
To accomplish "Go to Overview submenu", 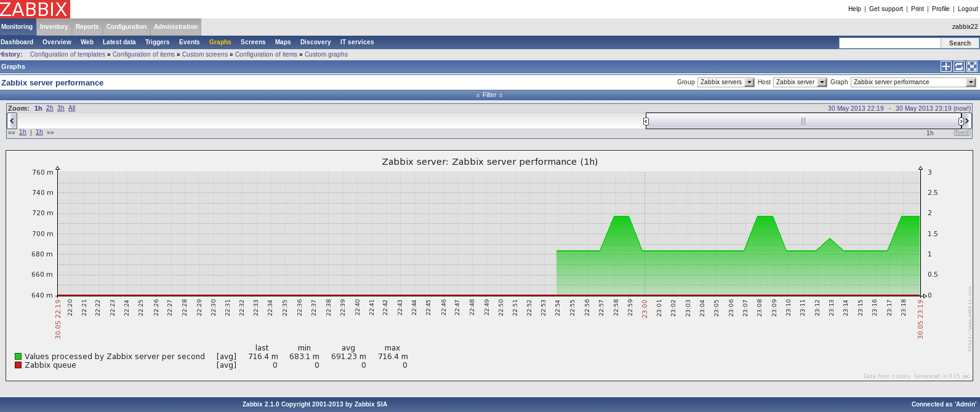I will coord(57,42).
